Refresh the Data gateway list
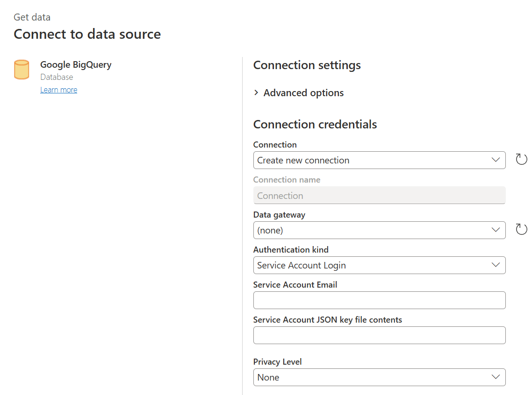This screenshot has height=395, width=532. [521, 229]
